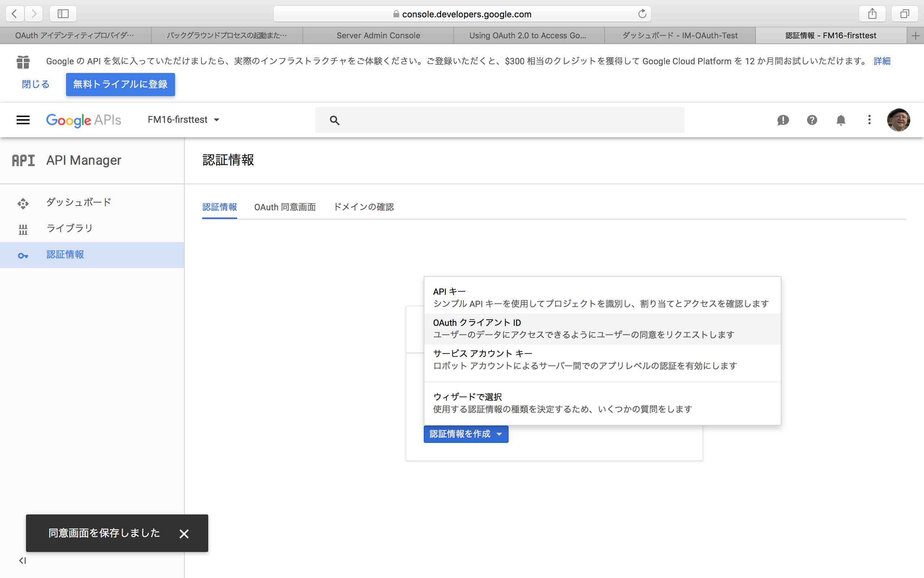Select 認証情報 in the sidebar
924x578 pixels.
(92, 255)
